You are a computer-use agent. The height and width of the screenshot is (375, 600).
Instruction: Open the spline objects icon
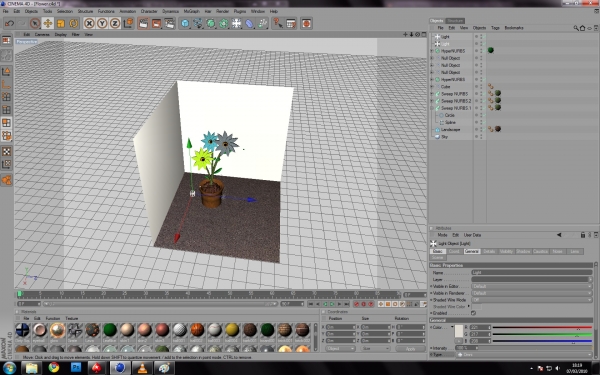pyautogui.click(x=198, y=23)
